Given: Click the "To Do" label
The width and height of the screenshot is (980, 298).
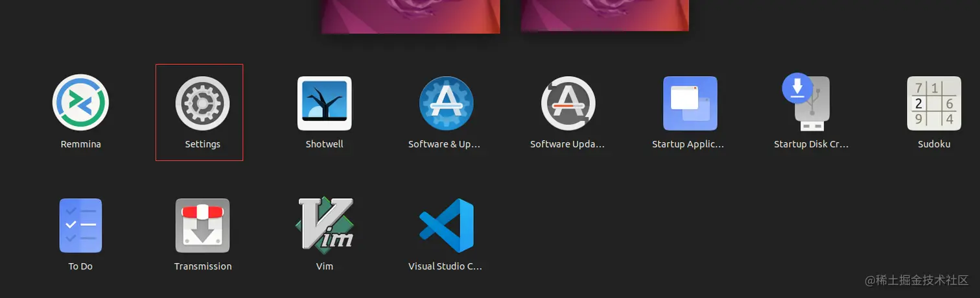Looking at the screenshot, I should tap(80, 266).
